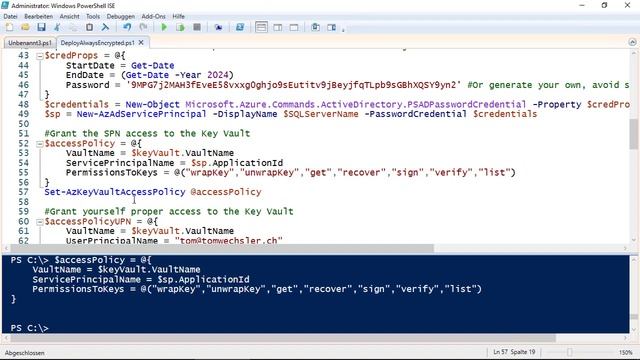Click the script pane horizontal scrollbar

(x=222, y=248)
